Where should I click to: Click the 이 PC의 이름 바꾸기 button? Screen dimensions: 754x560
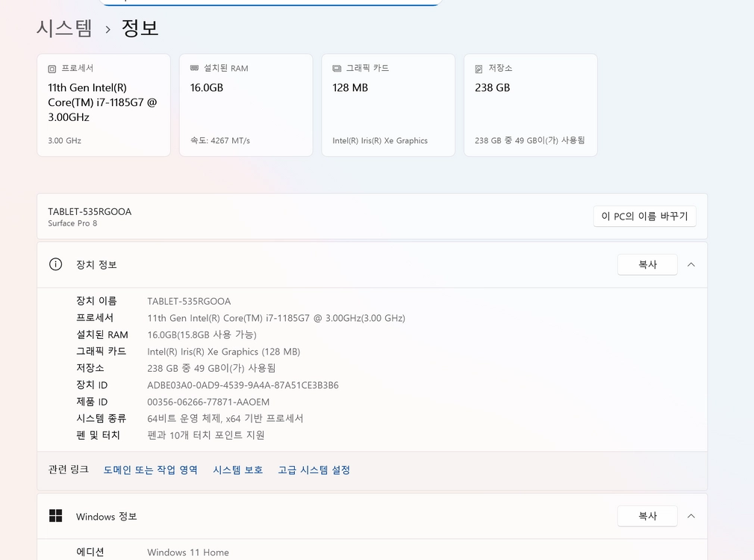coord(644,217)
